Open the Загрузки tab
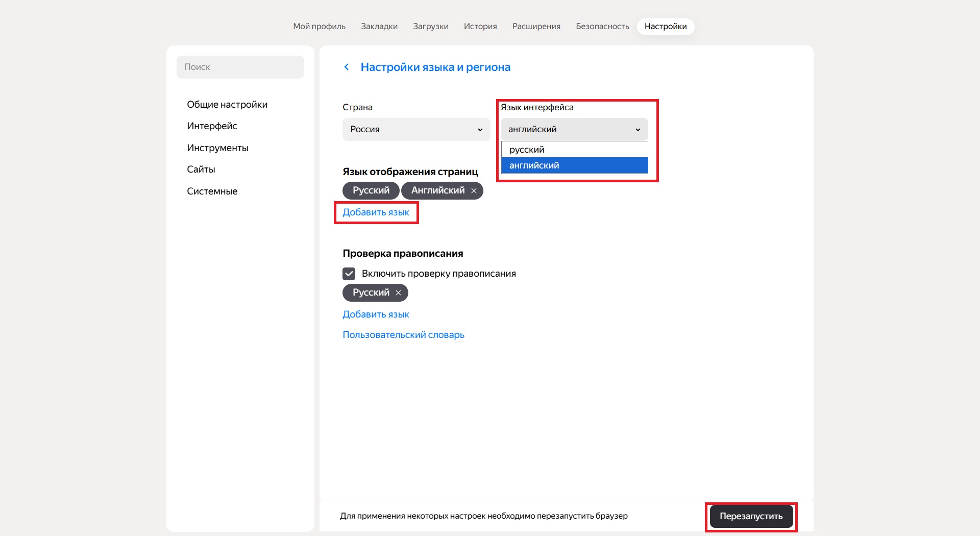This screenshot has height=536, width=980. (x=430, y=27)
